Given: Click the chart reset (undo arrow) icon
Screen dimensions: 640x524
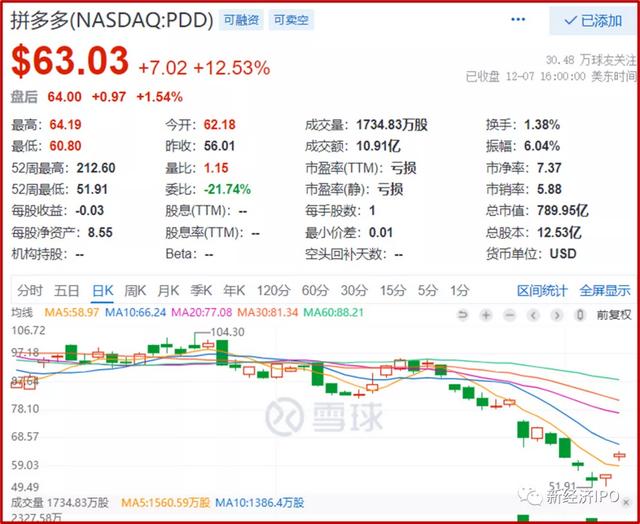Looking at the screenshot, I should point(462,315).
